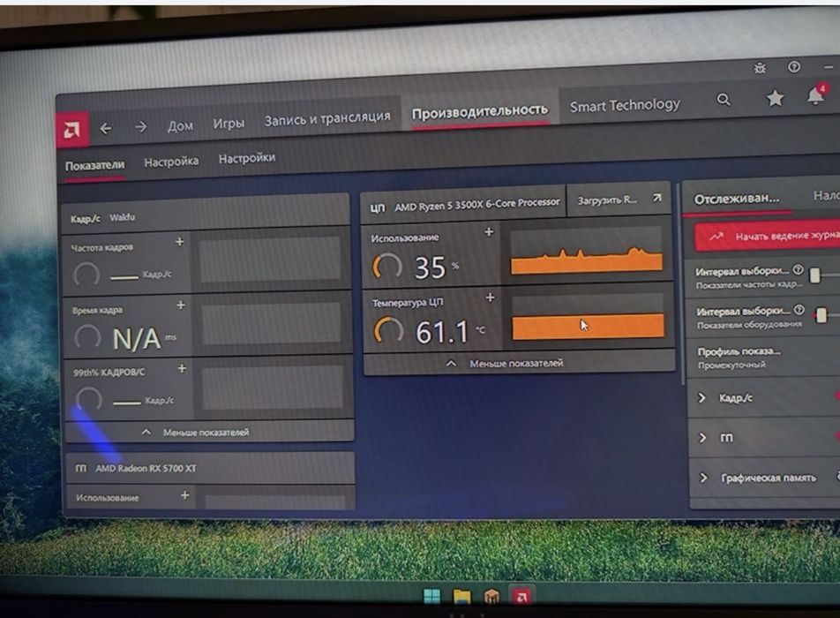Click the AMD logo home icon

point(72,129)
